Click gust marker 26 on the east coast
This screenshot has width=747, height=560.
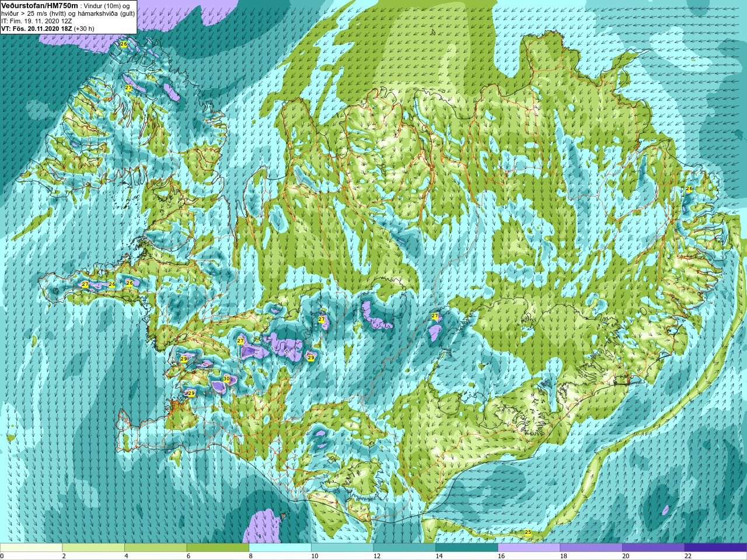pyautogui.click(x=689, y=188)
